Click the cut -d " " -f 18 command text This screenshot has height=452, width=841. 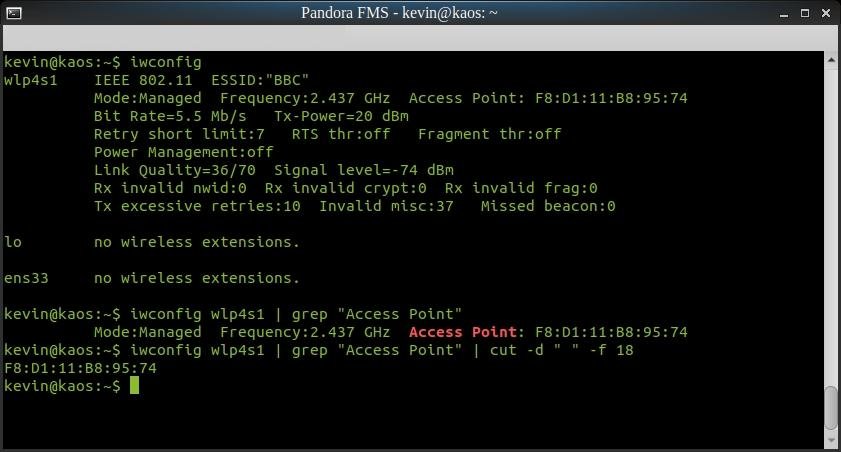pyautogui.click(x=562, y=350)
